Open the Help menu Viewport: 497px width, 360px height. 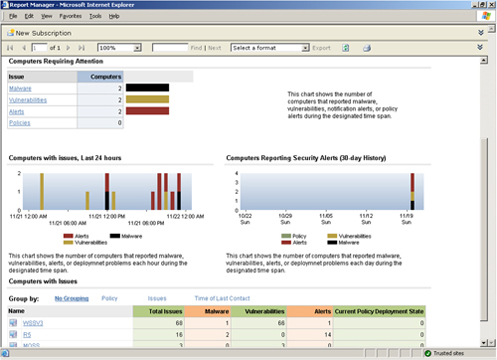point(114,16)
